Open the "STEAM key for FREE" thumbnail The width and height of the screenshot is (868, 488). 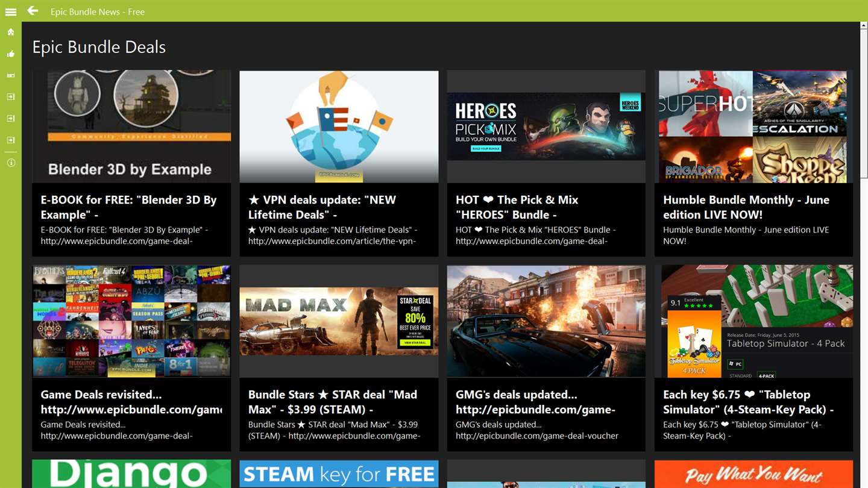point(339,474)
